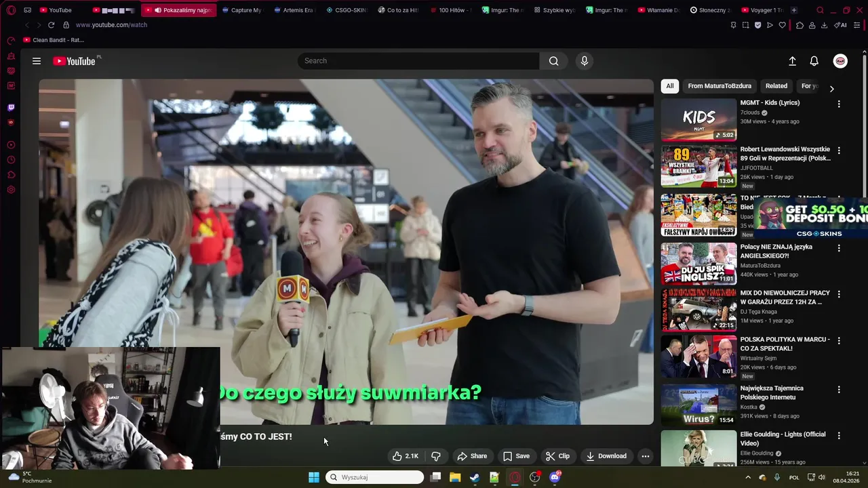Click the Windows taskbar Wyszukaj search box
This screenshot has height=488, width=868.
(x=375, y=477)
